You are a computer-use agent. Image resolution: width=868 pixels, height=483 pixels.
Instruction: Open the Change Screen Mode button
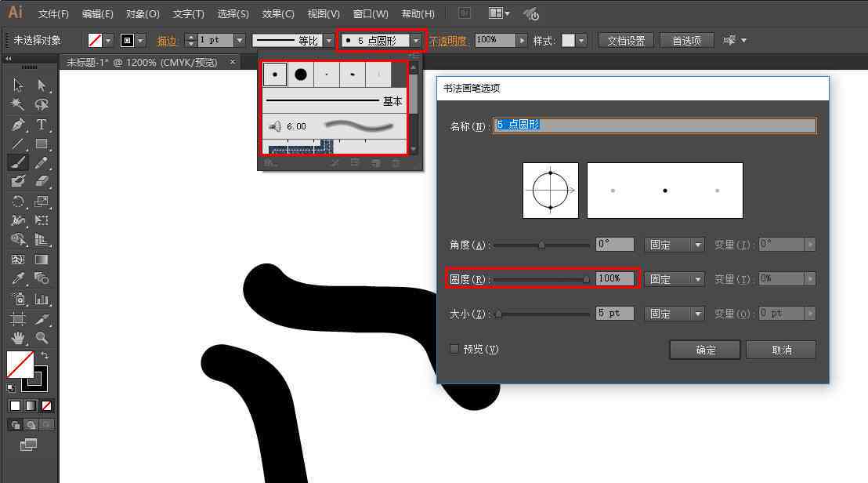point(29,445)
